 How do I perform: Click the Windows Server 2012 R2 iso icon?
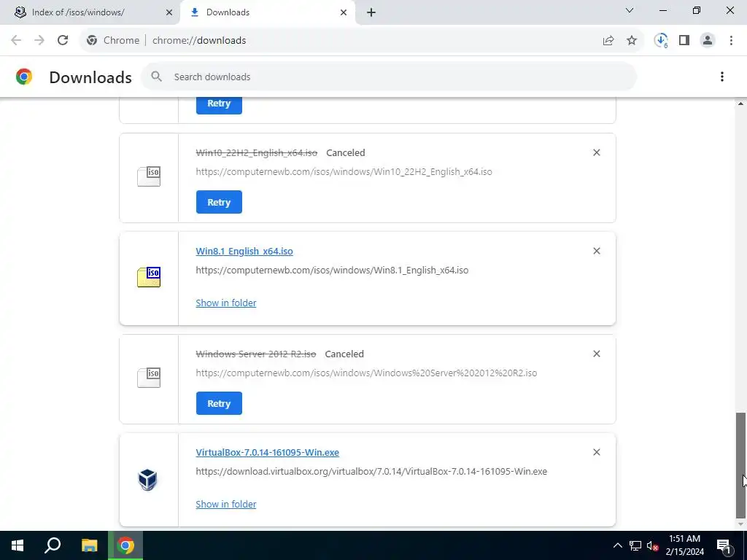pos(149,378)
